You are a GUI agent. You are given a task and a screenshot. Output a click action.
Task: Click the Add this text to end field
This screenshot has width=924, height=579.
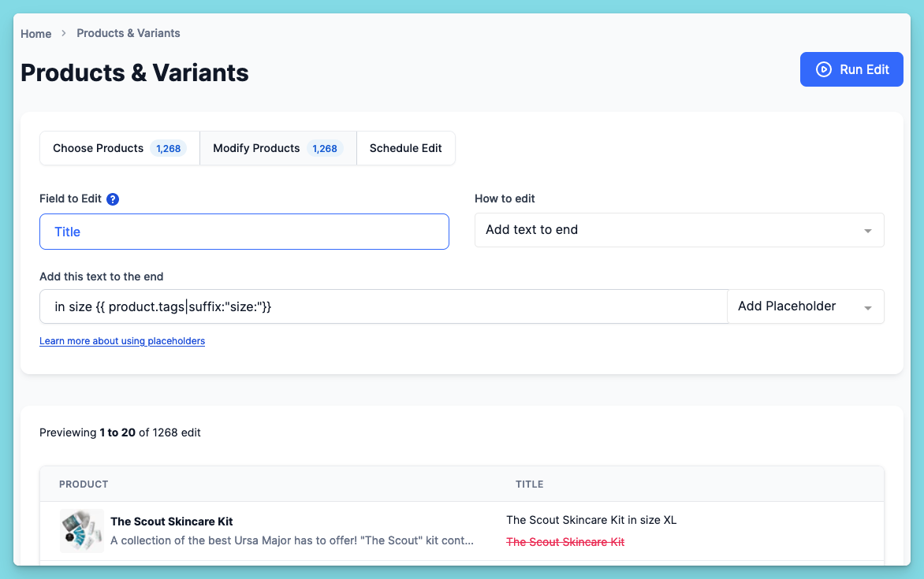coord(384,306)
